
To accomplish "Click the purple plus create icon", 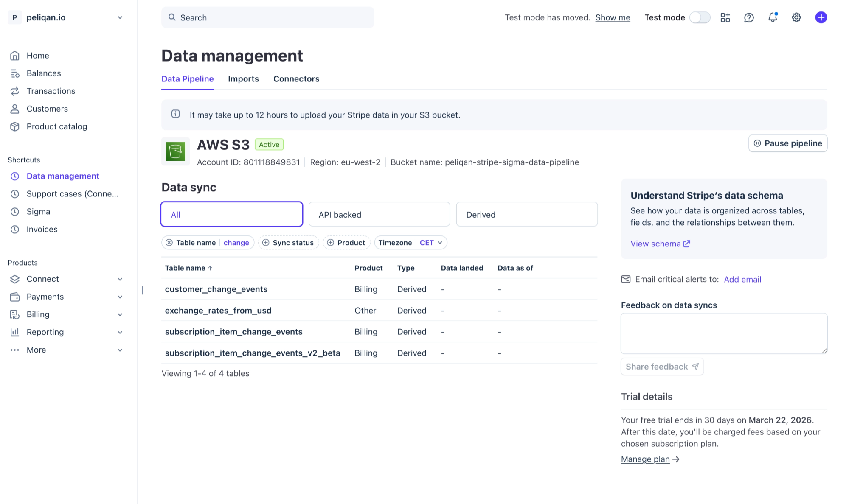I will click(821, 17).
